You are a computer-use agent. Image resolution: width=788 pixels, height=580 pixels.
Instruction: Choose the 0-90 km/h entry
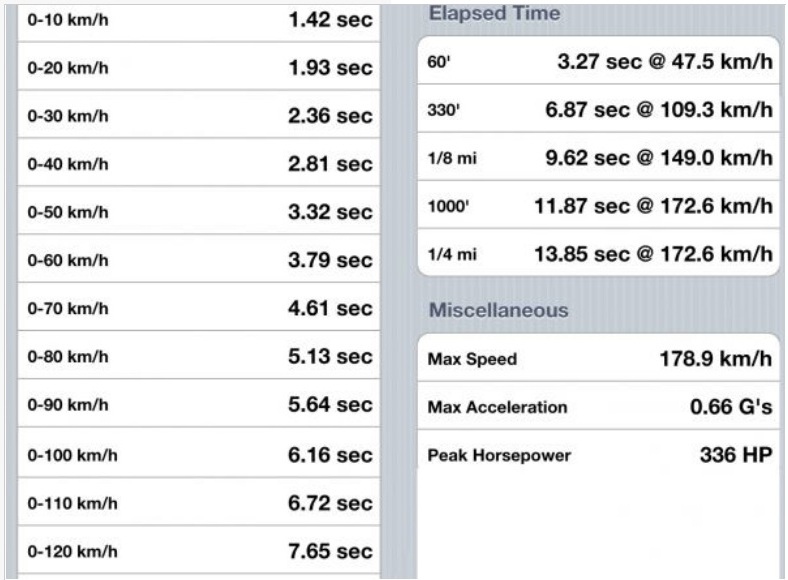200,405
